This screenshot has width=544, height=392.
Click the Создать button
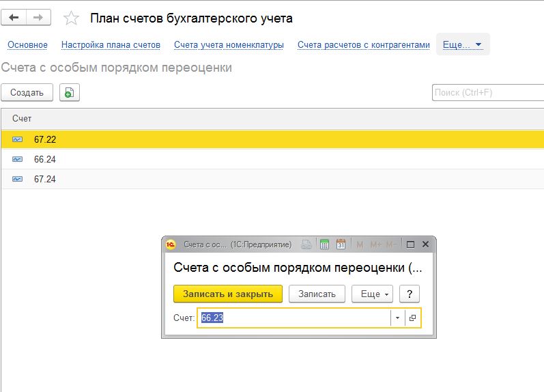(x=27, y=93)
